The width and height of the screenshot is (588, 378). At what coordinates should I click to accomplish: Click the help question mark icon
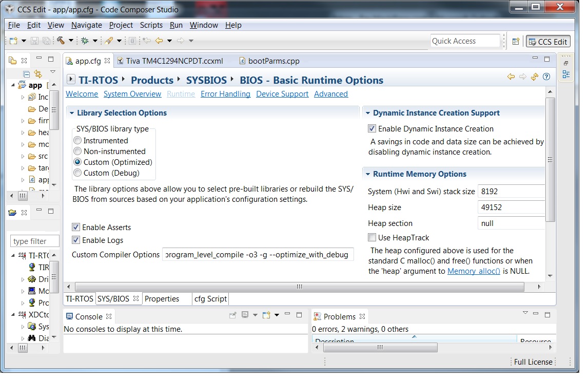(547, 77)
